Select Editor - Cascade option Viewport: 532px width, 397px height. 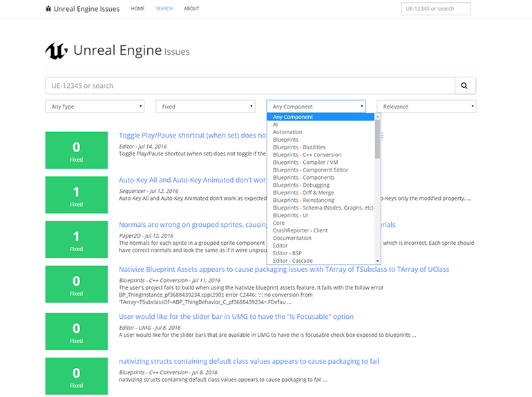pos(321,261)
